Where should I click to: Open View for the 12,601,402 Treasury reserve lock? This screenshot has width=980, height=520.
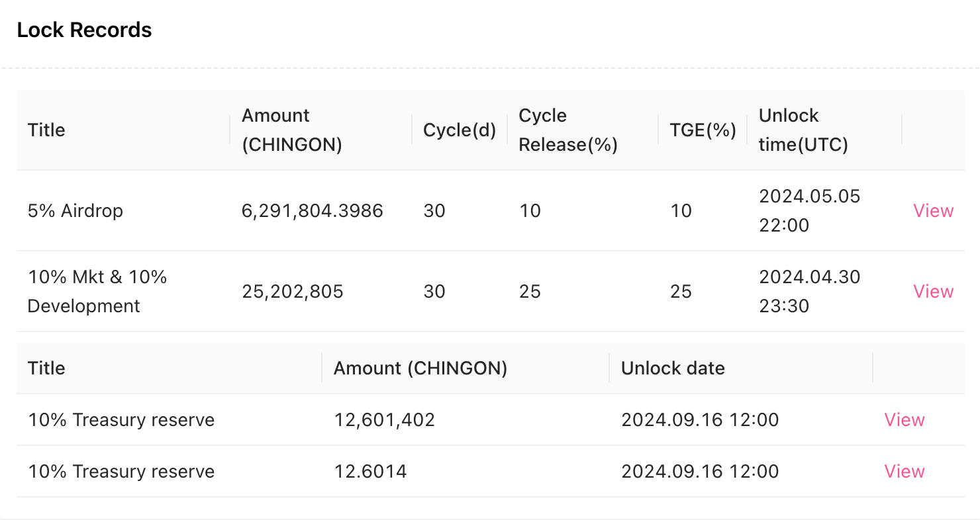904,419
